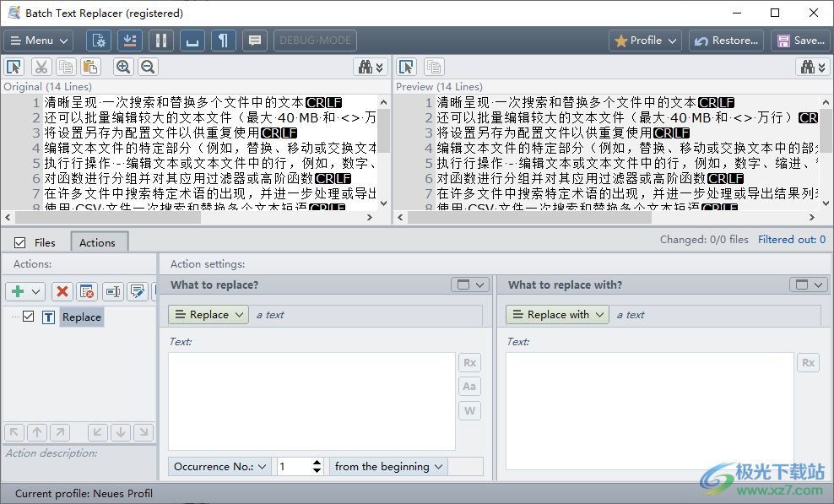Open the Profile dropdown
The height and width of the screenshot is (504, 834).
tap(646, 41)
